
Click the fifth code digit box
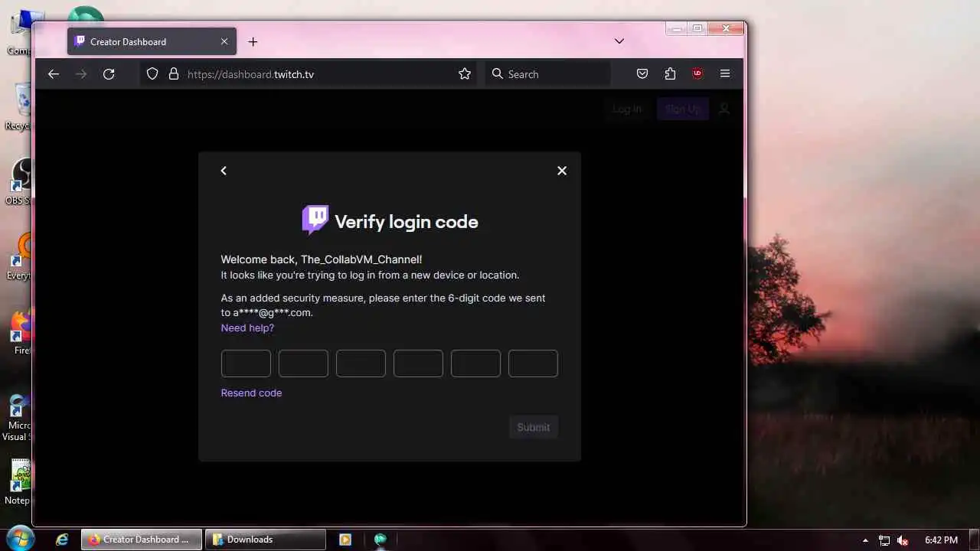tap(475, 364)
